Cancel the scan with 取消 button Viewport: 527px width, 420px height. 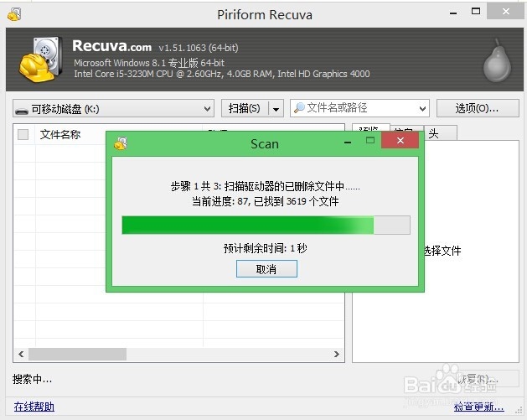point(266,268)
